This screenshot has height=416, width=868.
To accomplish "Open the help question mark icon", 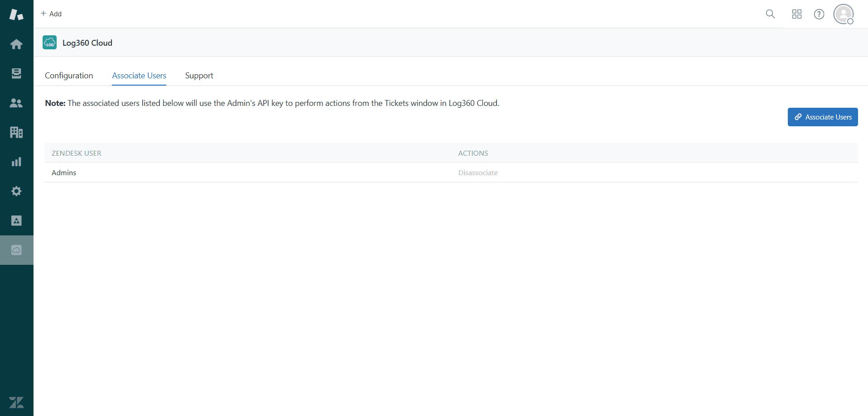I will [819, 14].
